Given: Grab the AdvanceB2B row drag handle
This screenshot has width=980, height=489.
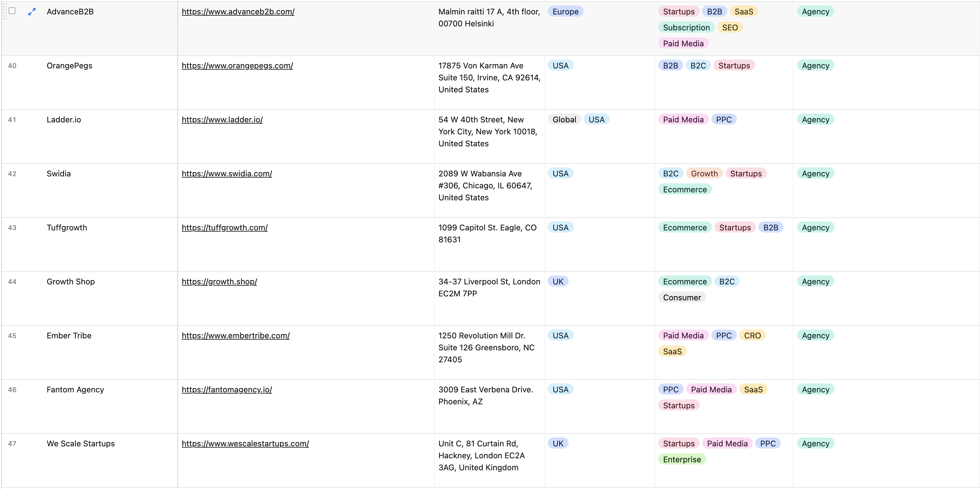Looking at the screenshot, I should pos(5,11).
